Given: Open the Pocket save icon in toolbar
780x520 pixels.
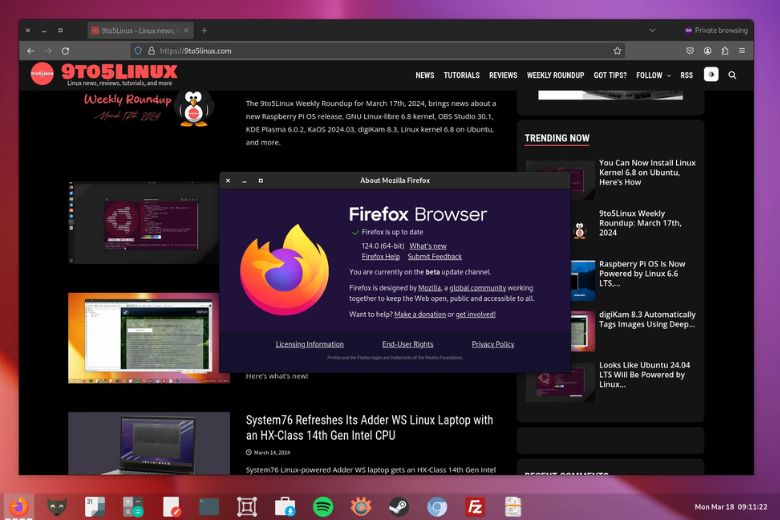Looking at the screenshot, I should point(690,51).
